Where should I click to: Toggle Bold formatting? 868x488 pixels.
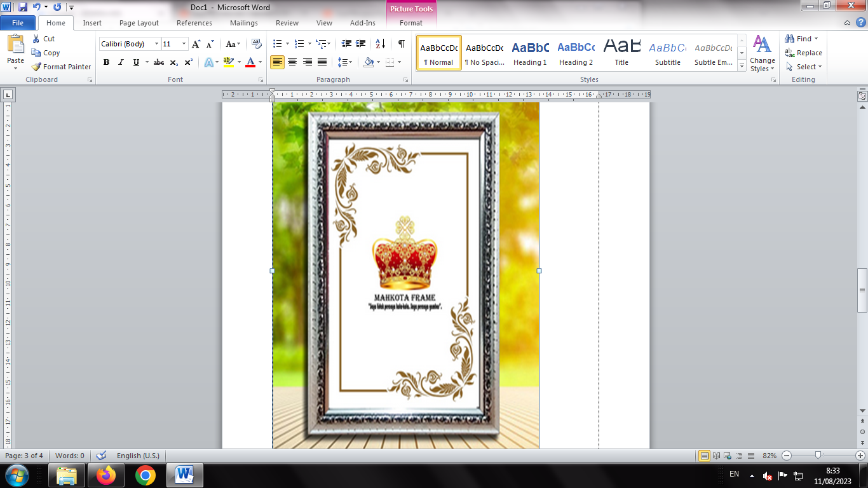(106, 62)
